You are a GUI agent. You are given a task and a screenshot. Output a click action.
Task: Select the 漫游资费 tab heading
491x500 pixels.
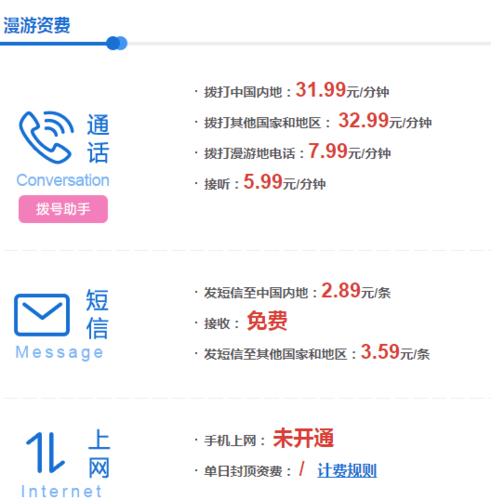(37, 25)
